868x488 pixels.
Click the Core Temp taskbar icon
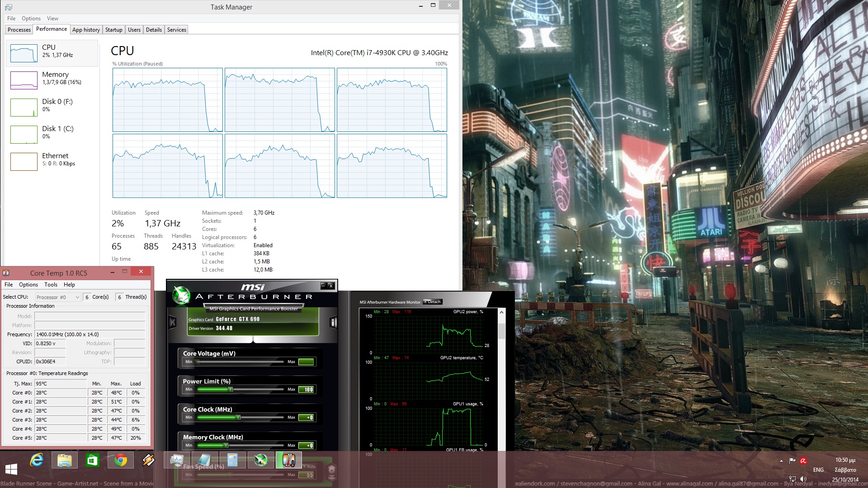[x=288, y=460]
